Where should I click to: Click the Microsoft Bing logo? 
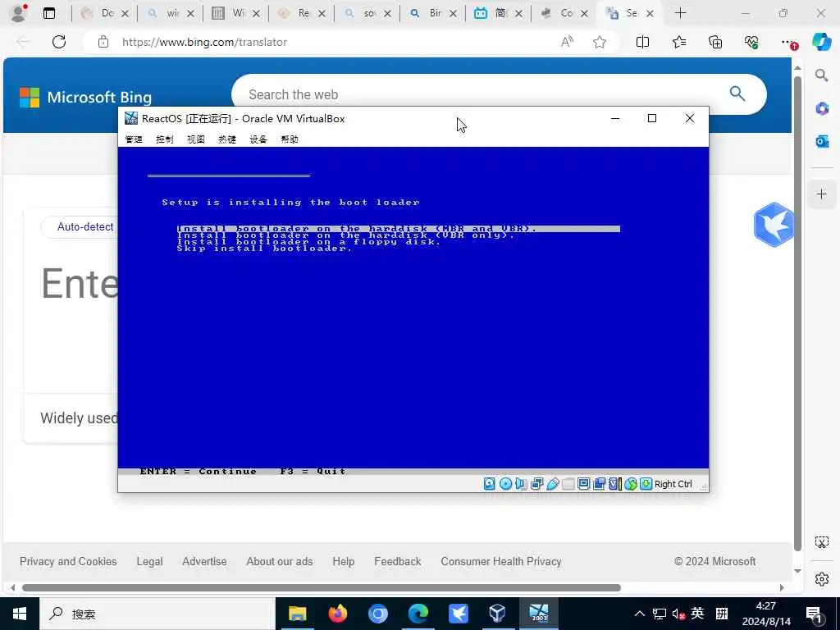pos(85,97)
